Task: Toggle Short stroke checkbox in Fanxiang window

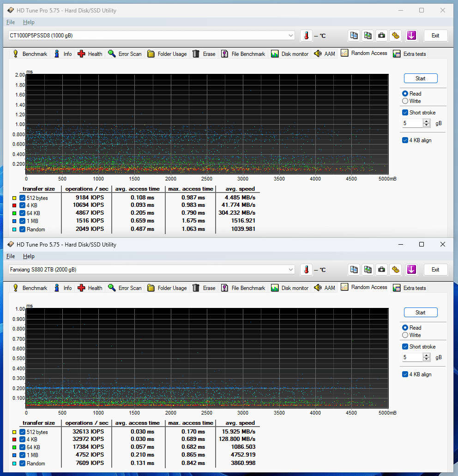Action: (x=405, y=347)
